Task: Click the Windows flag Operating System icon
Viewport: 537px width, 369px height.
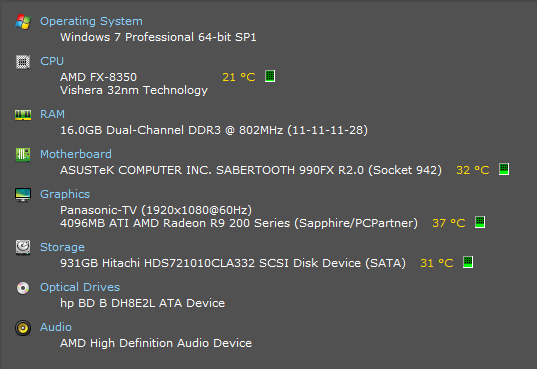Action: pos(23,22)
